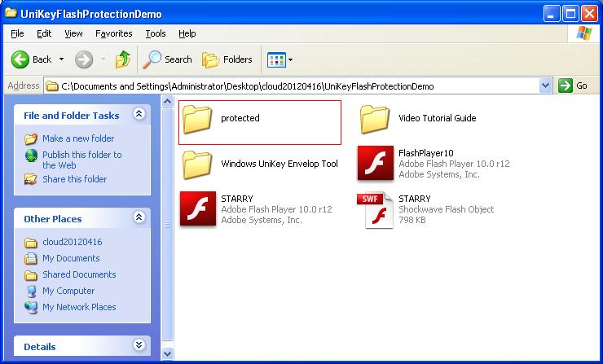
Task: Open the File menu
Action: point(17,34)
